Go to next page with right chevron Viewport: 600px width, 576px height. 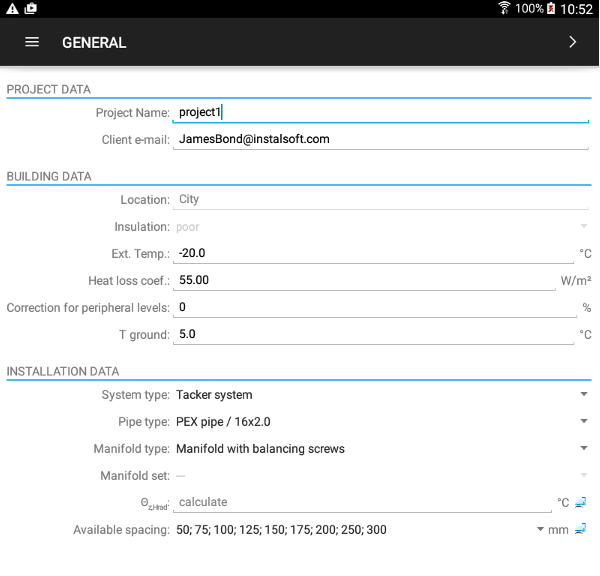(572, 42)
